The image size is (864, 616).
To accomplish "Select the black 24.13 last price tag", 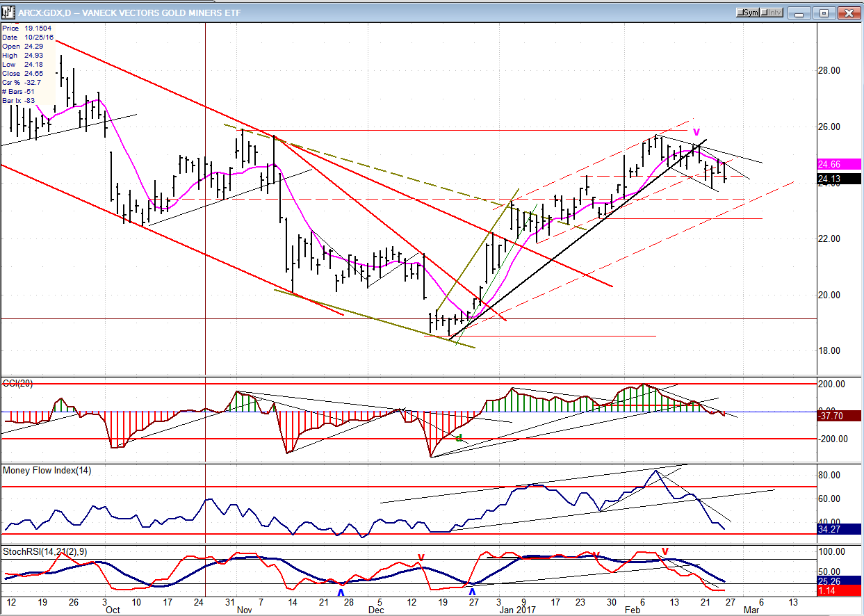I will click(x=840, y=179).
